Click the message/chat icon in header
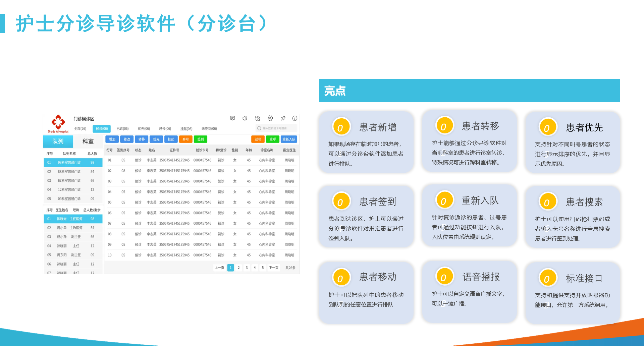The width and height of the screenshot is (644, 346). 232,118
